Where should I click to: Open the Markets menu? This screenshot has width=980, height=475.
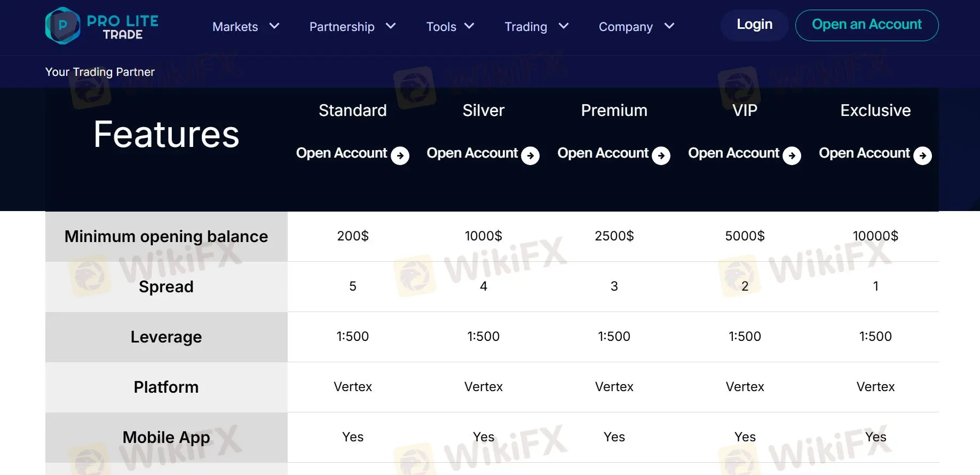tap(235, 27)
